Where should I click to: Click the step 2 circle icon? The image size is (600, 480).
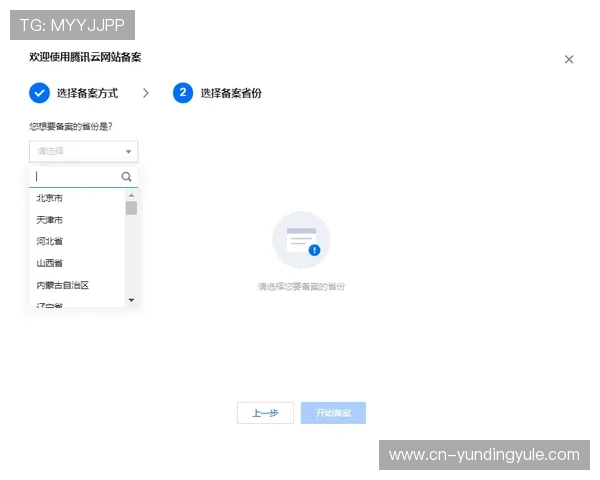183,93
